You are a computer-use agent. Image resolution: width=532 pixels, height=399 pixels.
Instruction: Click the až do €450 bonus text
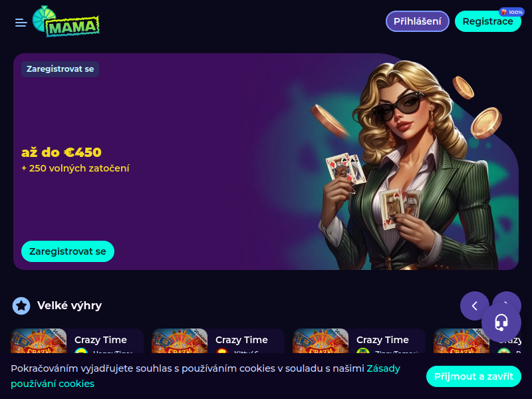(61, 152)
